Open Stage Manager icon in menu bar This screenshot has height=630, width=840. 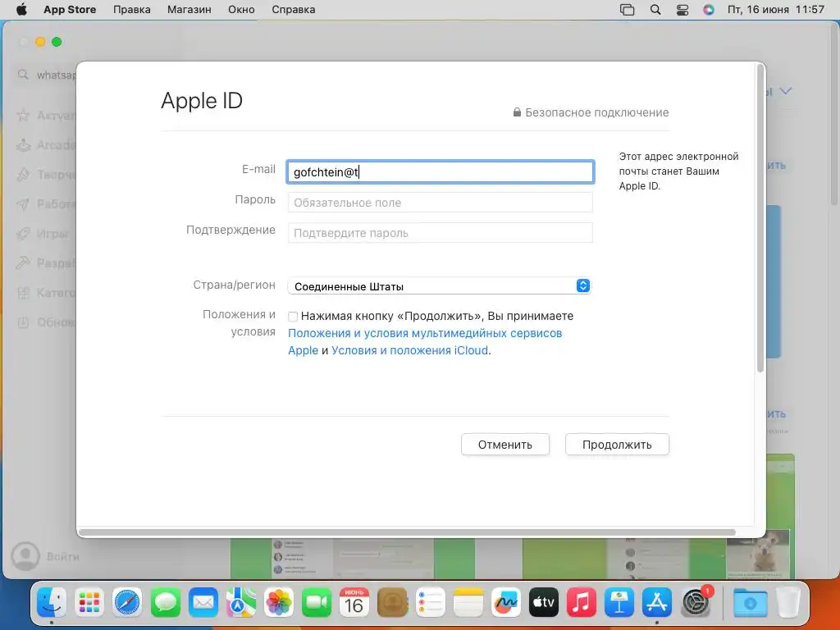(x=627, y=10)
